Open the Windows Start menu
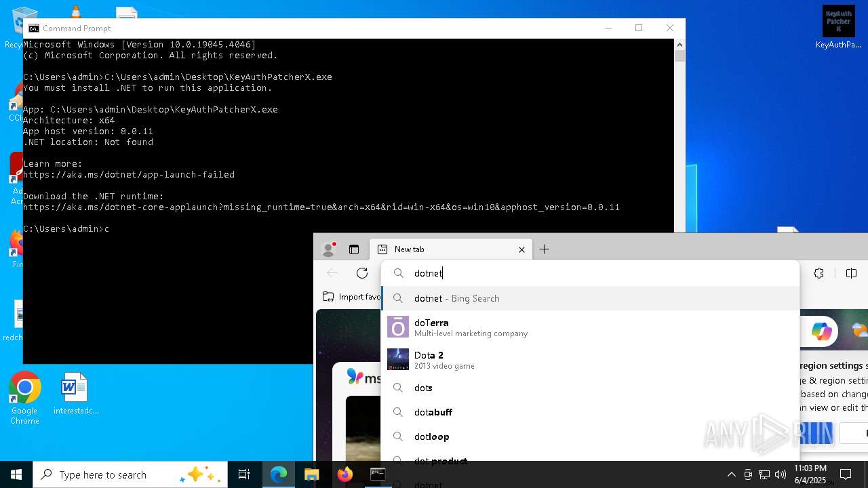Screen dimensions: 868x488 click(16, 474)
